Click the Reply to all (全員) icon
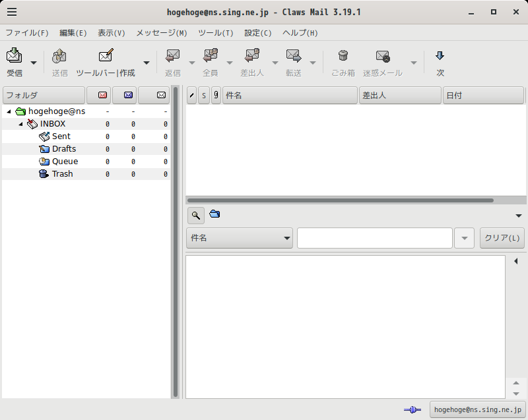The height and width of the screenshot is (420, 528). pos(211,56)
